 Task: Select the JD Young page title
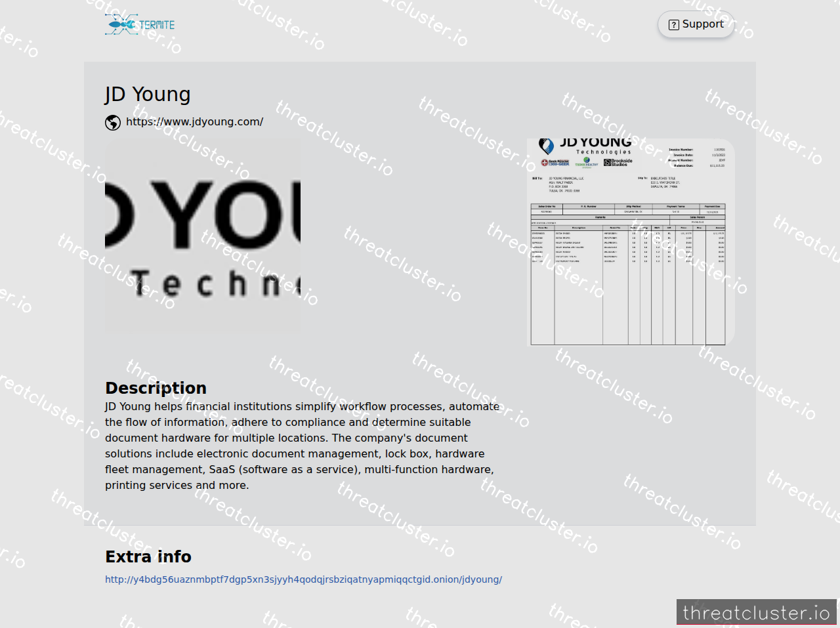click(x=148, y=94)
